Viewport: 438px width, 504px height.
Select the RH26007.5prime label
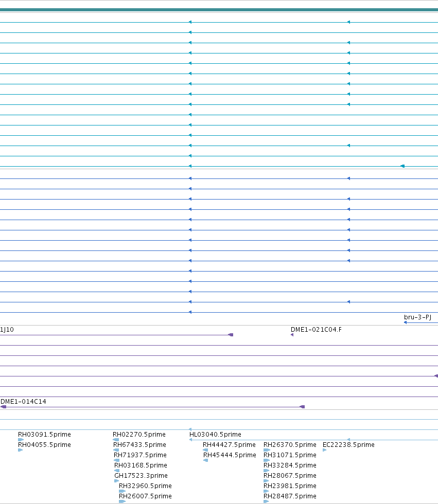[145, 496]
